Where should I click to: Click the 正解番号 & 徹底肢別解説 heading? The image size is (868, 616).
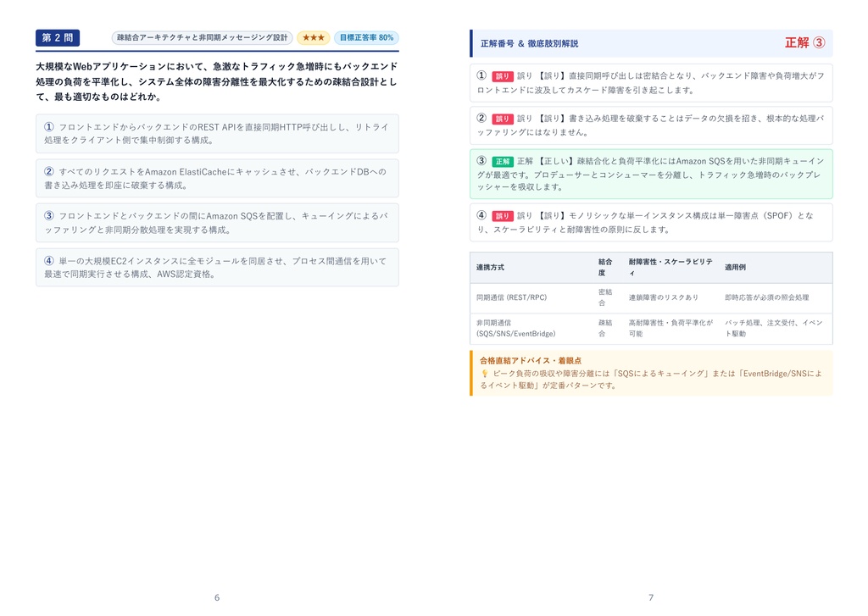click(x=529, y=43)
